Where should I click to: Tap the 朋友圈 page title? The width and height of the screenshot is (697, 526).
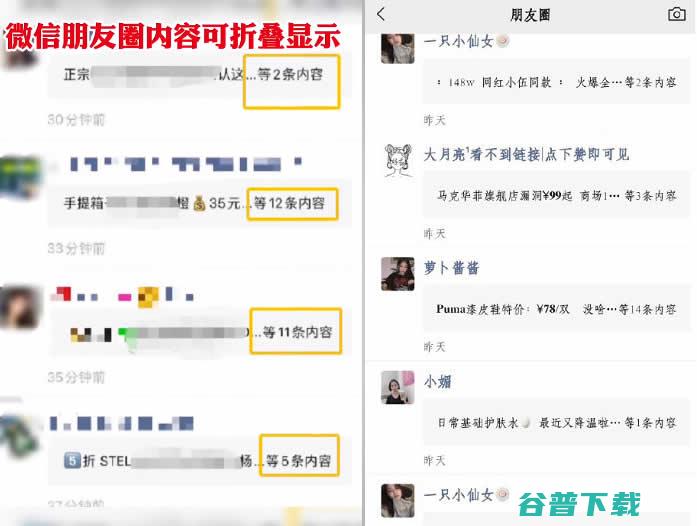tap(530, 15)
